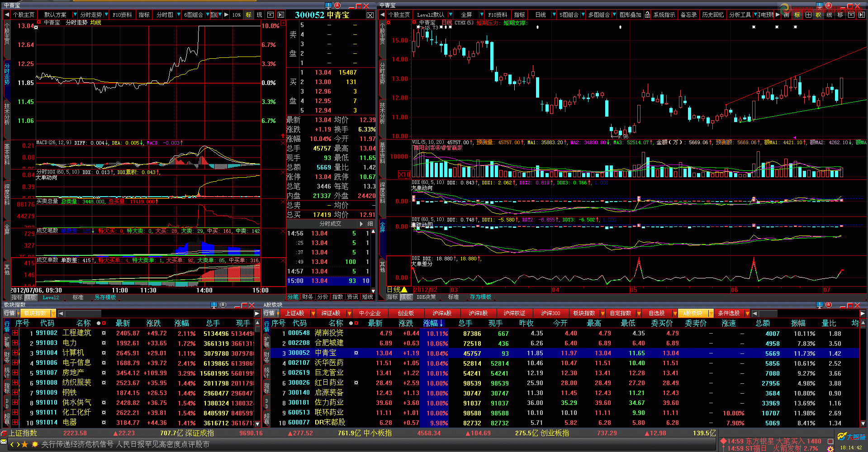Click the back arrow in left toolbar

7,15
